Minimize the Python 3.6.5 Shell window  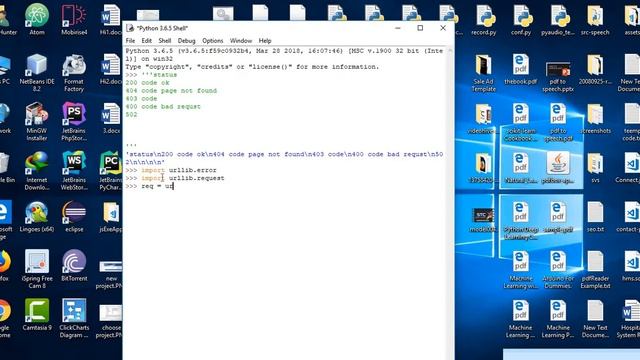coord(398,28)
